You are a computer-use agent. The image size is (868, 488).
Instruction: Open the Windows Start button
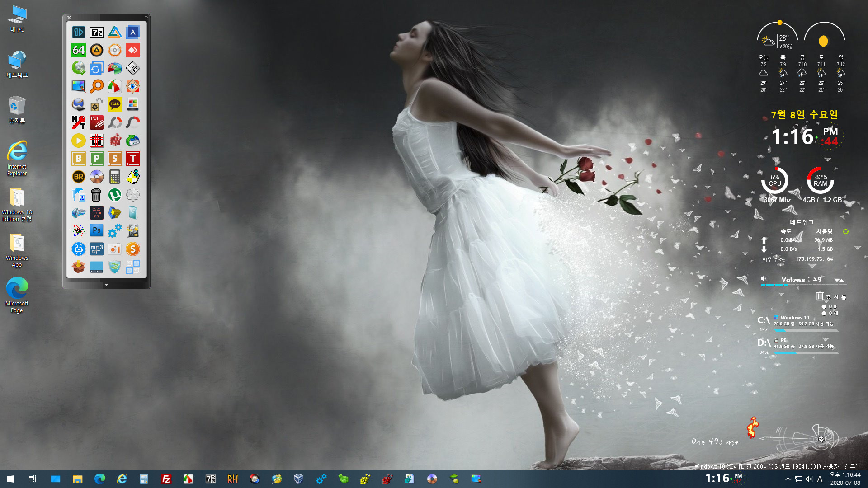coord(11,479)
